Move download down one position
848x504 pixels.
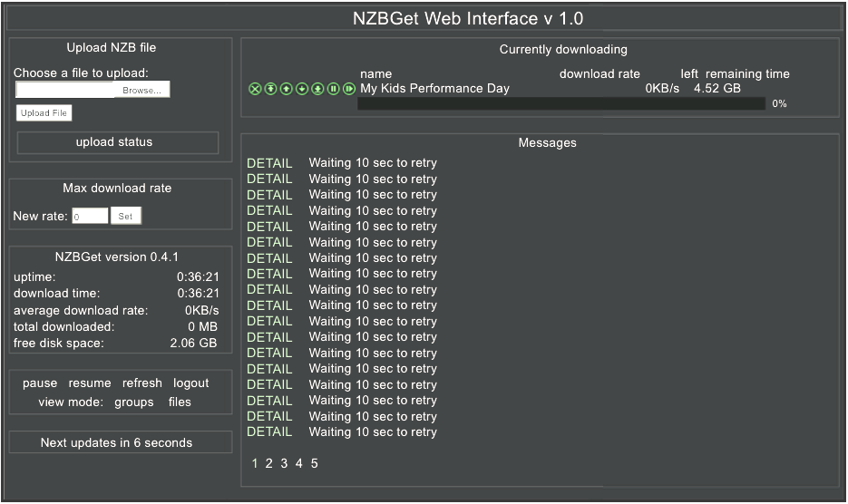302,89
